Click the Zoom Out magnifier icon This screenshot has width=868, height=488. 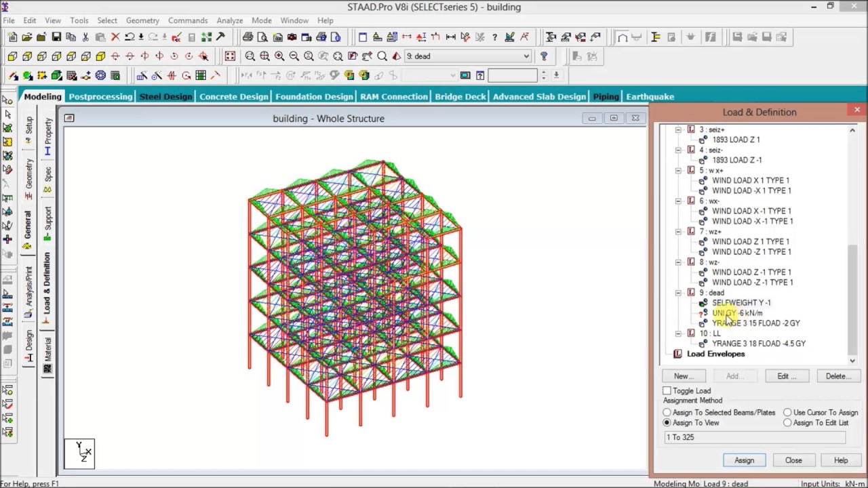coord(294,56)
